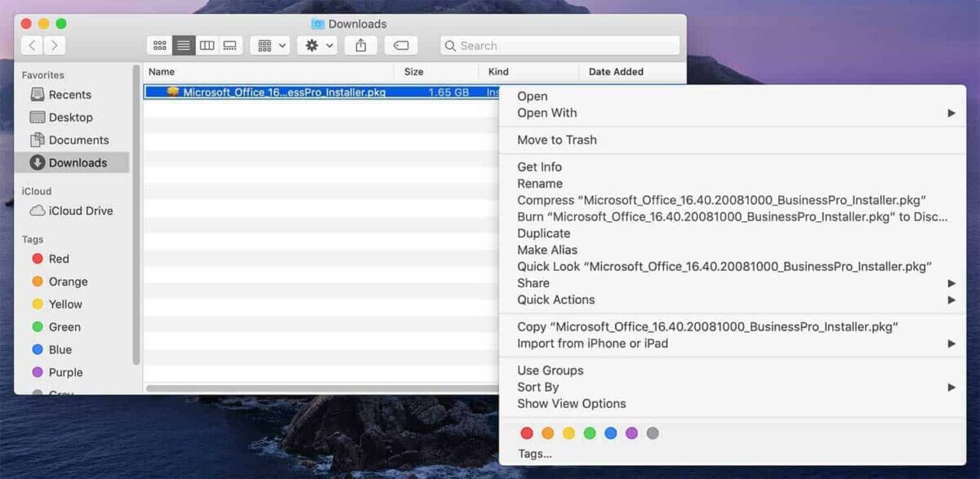Click the Search field in the Finder toolbar

[x=559, y=46]
